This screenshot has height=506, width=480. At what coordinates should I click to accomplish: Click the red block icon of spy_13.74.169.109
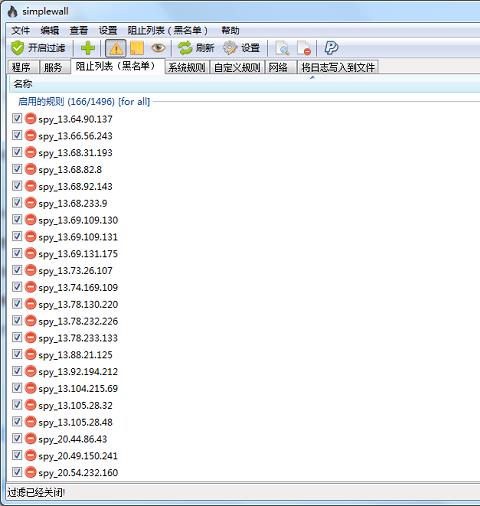tap(30, 287)
